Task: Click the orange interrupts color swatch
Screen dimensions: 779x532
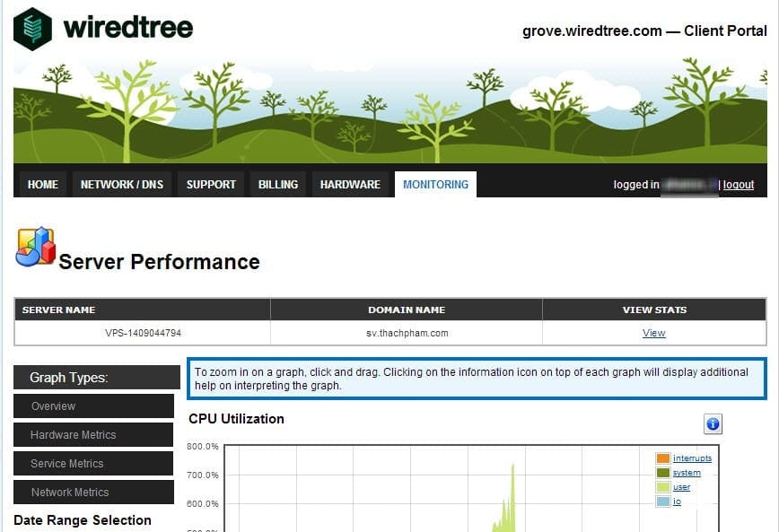Action: tap(662, 458)
